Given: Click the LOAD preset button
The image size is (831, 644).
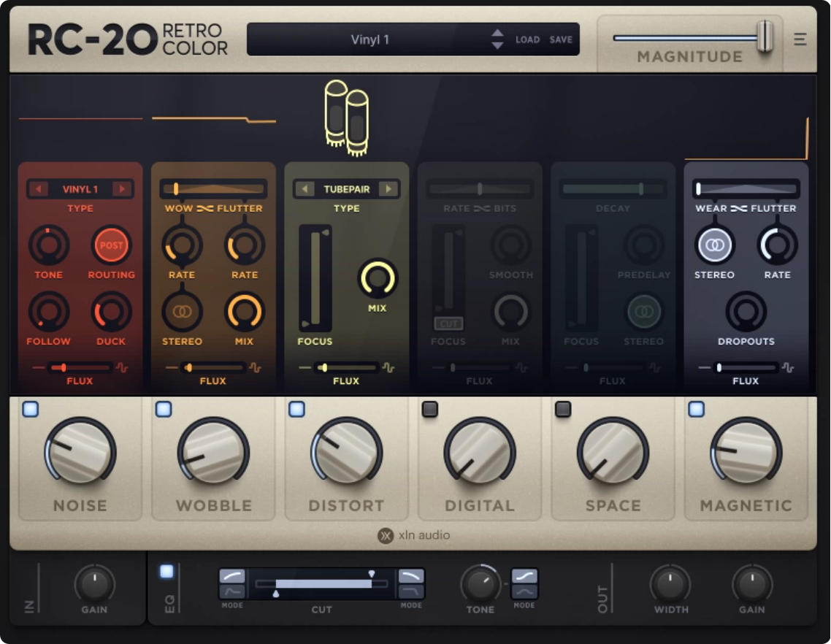Looking at the screenshot, I should pyautogui.click(x=527, y=39).
